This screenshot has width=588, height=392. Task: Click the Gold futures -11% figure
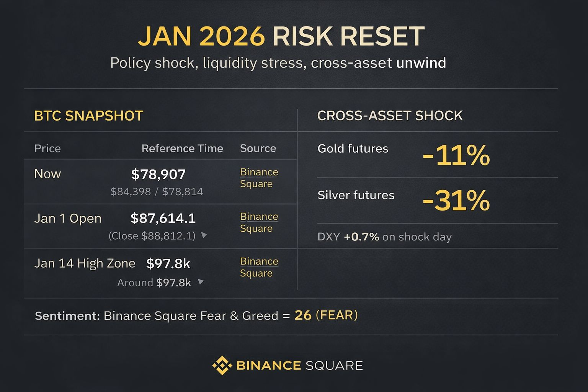click(x=456, y=155)
